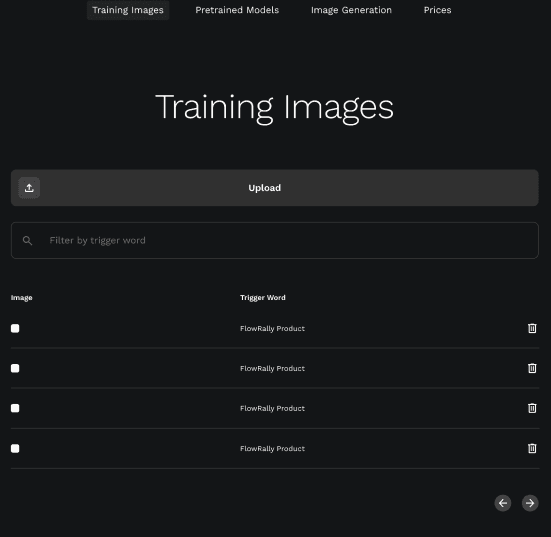551x537 pixels.
Task: Focus the Filter by trigger word field
Action: tap(275, 241)
